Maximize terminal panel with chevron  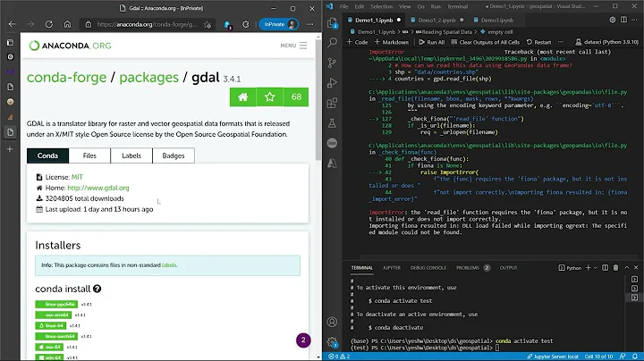click(x=627, y=267)
